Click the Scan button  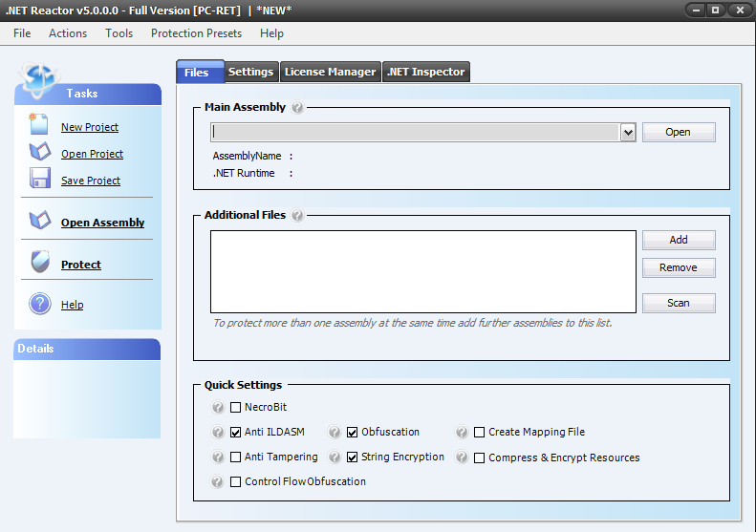pyautogui.click(x=679, y=303)
